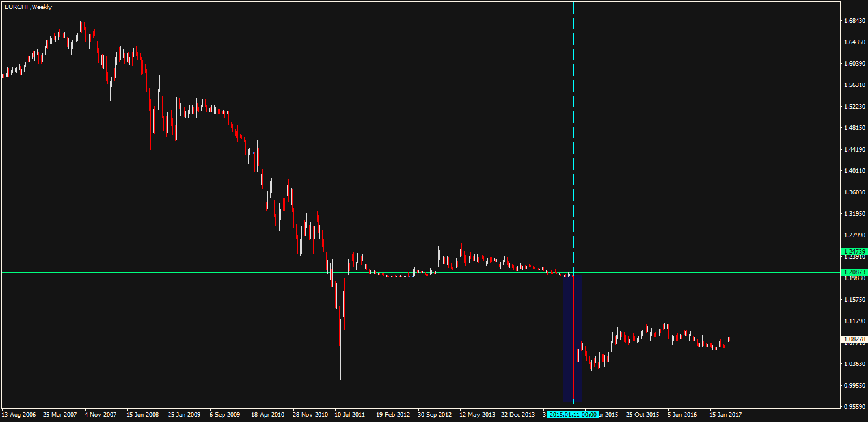
Task: Click the 1.52230 price scale value
Action: tap(853, 107)
